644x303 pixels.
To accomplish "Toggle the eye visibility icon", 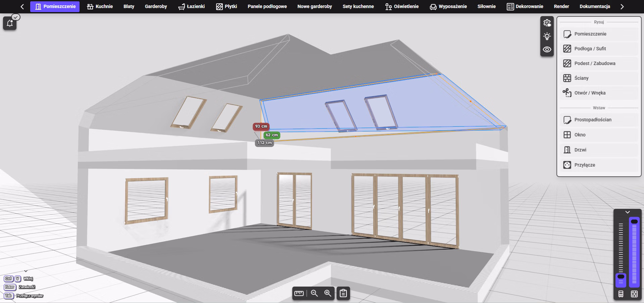I will coord(547,49).
